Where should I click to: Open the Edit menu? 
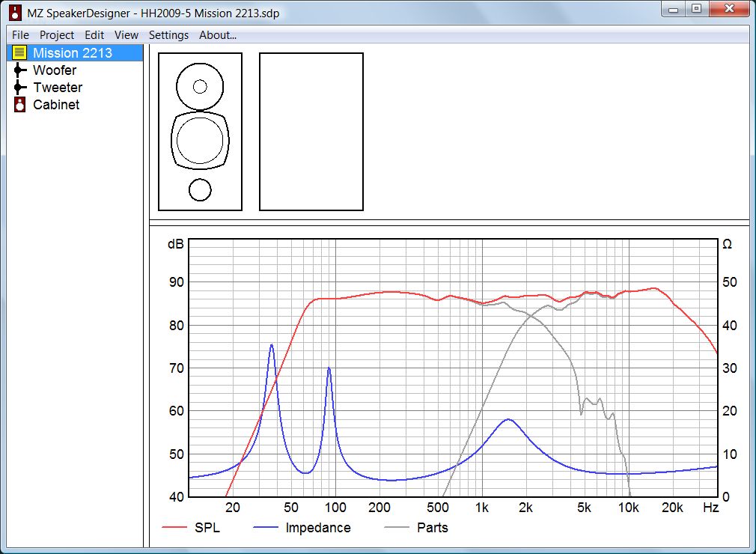pos(94,35)
